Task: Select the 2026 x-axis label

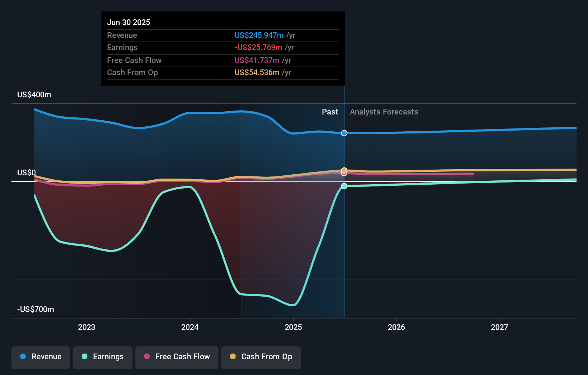Action: [x=396, y=327]
